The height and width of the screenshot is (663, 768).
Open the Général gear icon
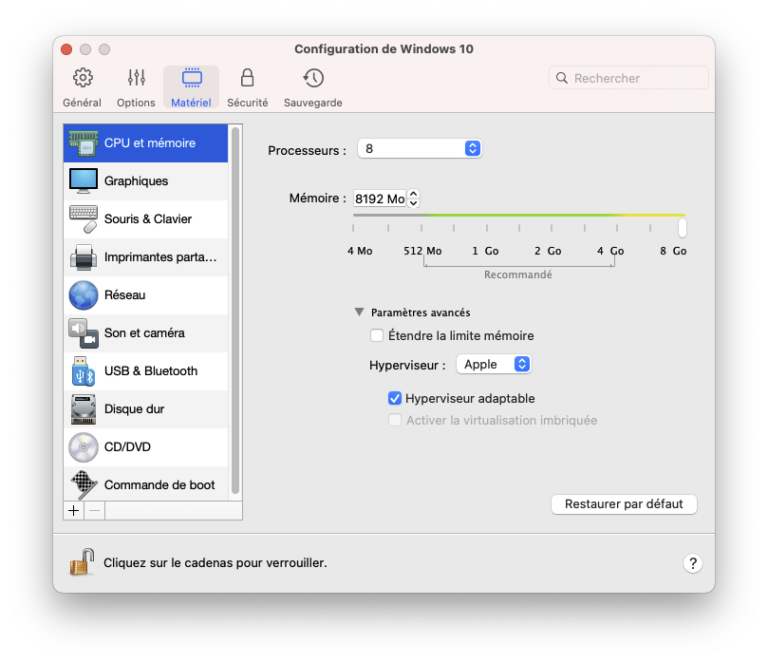coord(82,77)
